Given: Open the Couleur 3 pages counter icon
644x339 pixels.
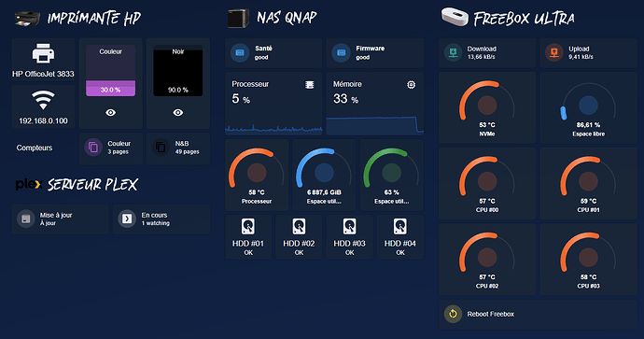Looking at the screenshot, I should click(x=93, y=148).
